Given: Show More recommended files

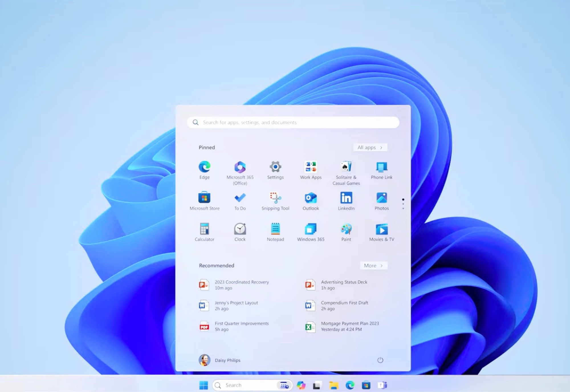Looking at the screenshot, I should 373,265.
